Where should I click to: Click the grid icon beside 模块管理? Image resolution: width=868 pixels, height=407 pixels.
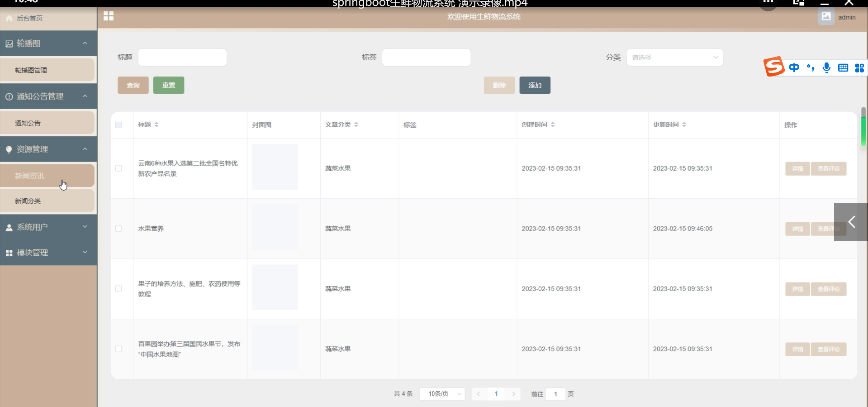(9, 253)
